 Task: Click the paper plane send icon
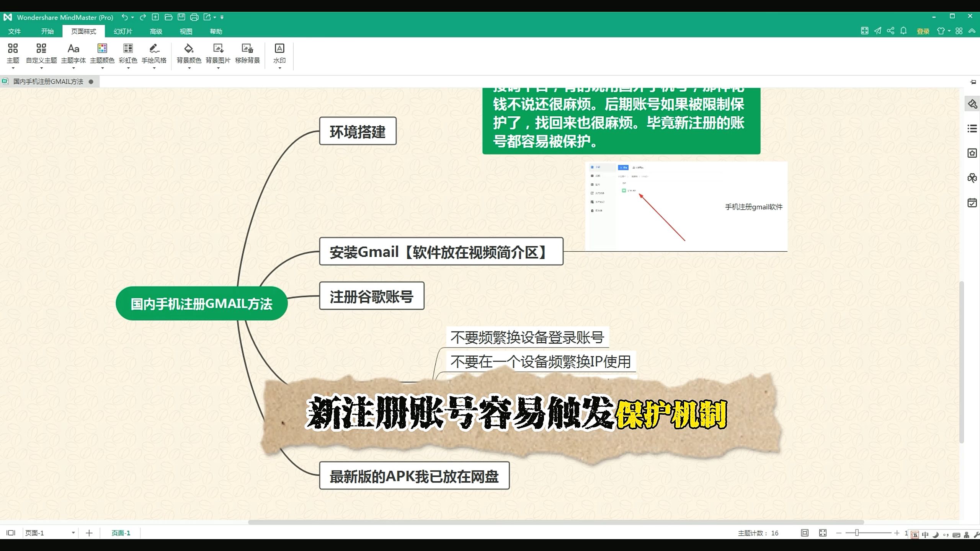click(877, 31)
